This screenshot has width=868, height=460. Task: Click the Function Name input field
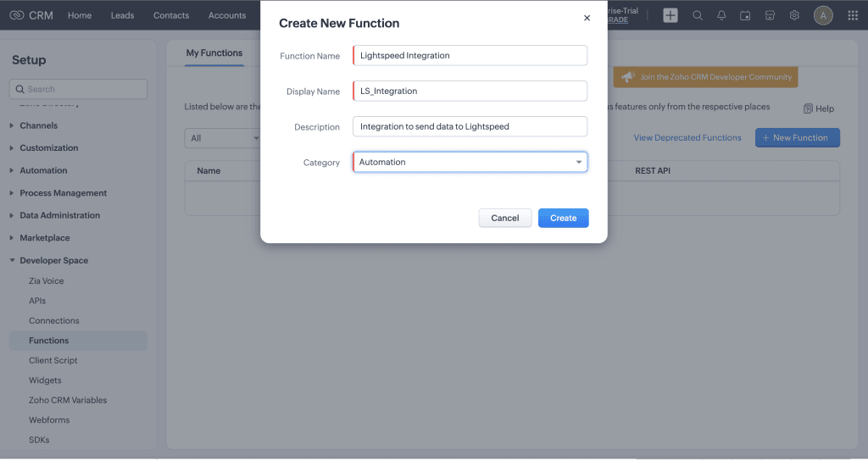470,55
